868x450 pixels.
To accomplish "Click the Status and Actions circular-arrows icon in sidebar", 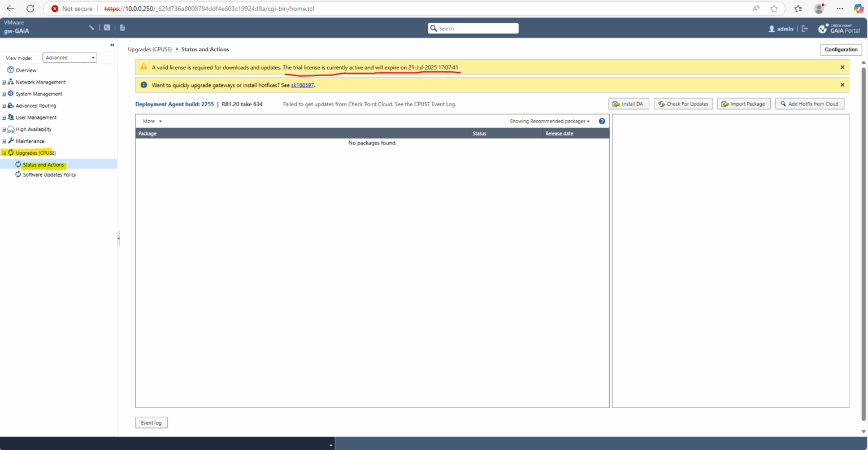I will pyautogui.click(x=18, y=164).
